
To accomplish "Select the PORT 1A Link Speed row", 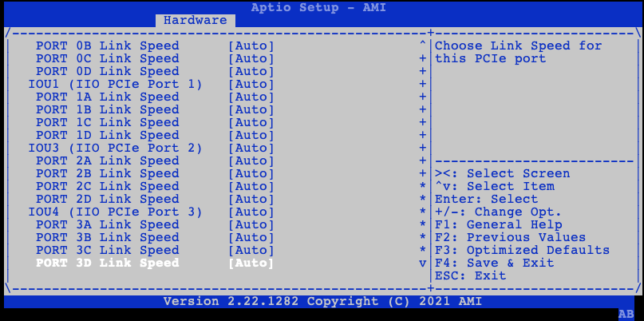I will (155, 97).
